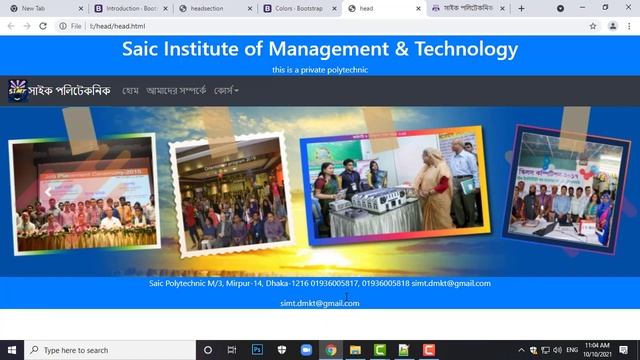Reload the page with refresh icon
Image resolution: width=640 pixels, height=360 pixels.
(x=43, y=26)
